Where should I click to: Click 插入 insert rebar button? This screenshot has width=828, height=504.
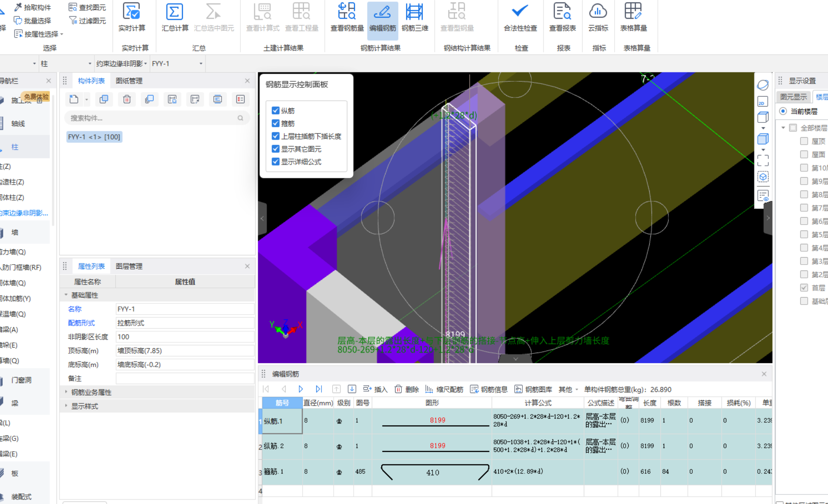pos(375,389)
